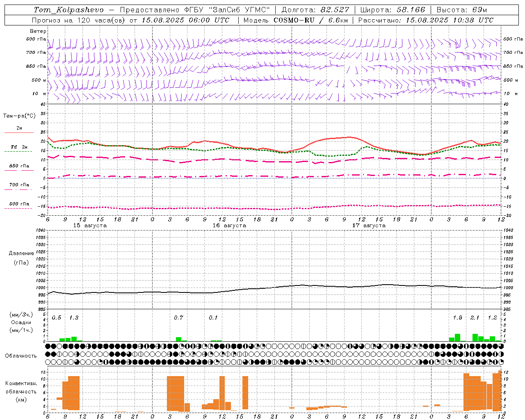The height and width of the screenshot is (420, 525).
Task: Select the 15 августа date label
Action: pyautogui.click(x=90, y=226)
